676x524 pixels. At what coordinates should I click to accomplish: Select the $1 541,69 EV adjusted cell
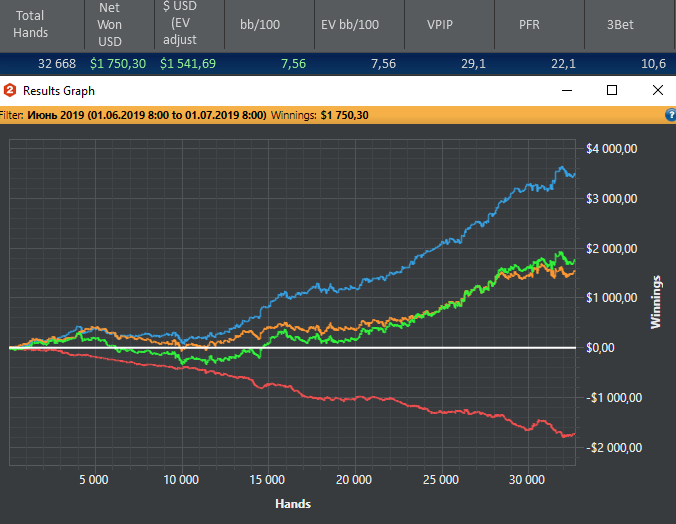[x=188, y=64]
